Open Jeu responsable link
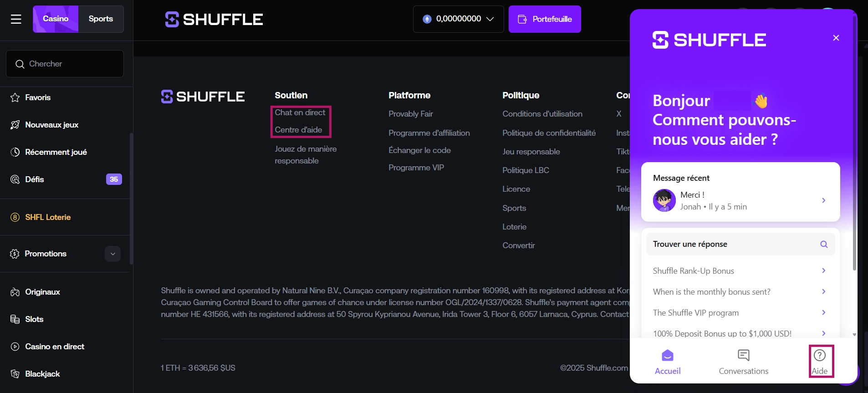This screenshot has width=868, height=393. 531,152
